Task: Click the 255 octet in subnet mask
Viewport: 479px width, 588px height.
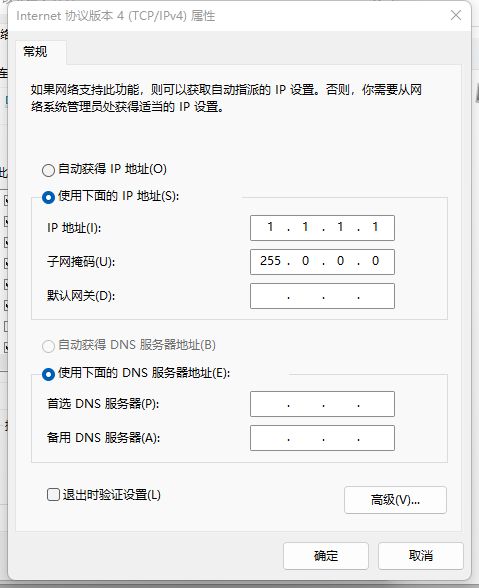Action: (270, 261)
